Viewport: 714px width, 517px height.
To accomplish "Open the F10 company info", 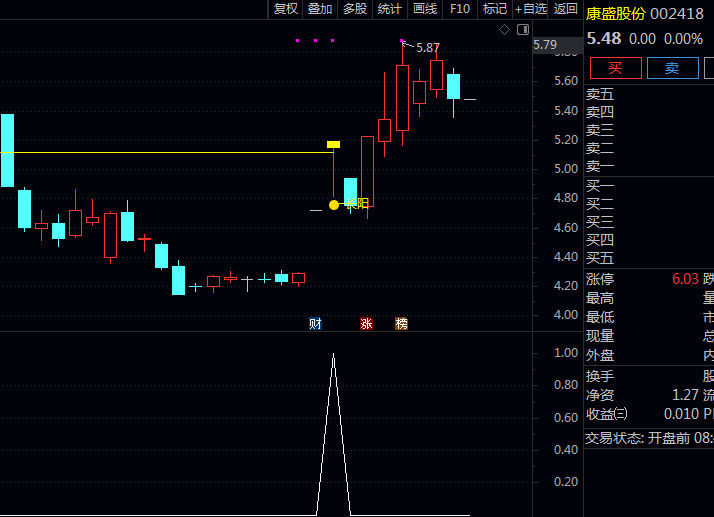I will [459, 9].
